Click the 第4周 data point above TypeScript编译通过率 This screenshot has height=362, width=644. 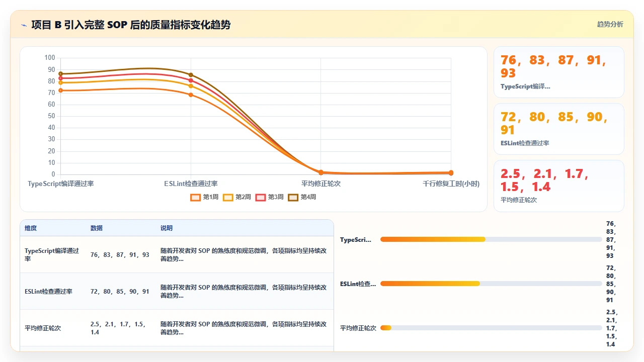60,74
